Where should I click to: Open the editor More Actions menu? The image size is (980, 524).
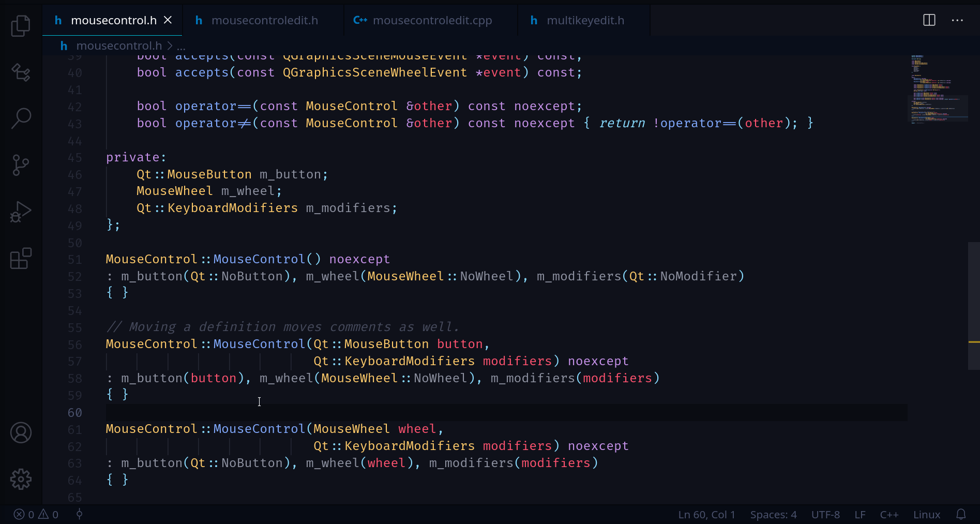(x=957, y=20)
